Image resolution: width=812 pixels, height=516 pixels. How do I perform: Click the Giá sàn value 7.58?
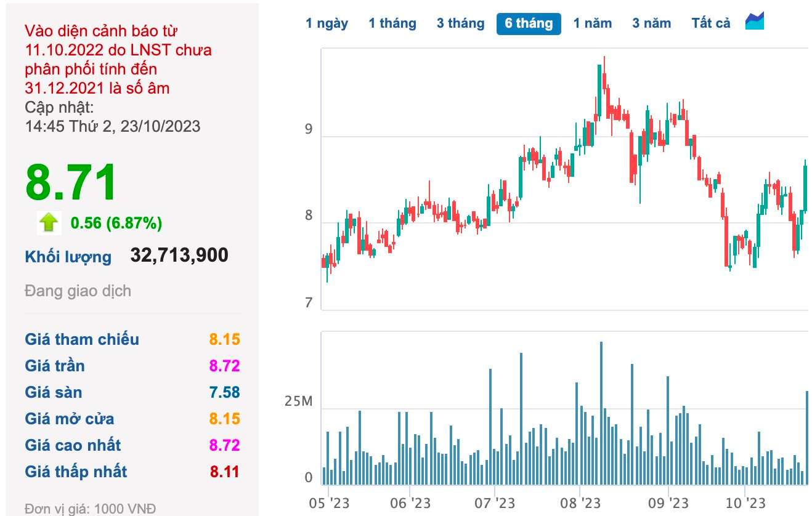[224, 392]
